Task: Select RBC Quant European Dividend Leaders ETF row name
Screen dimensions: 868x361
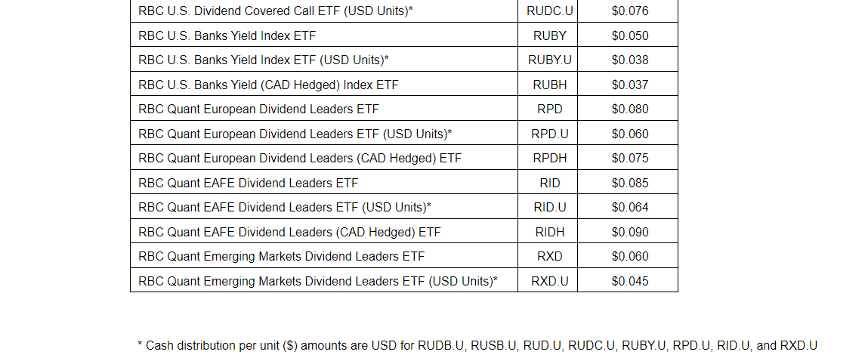Action: point(258,110)
